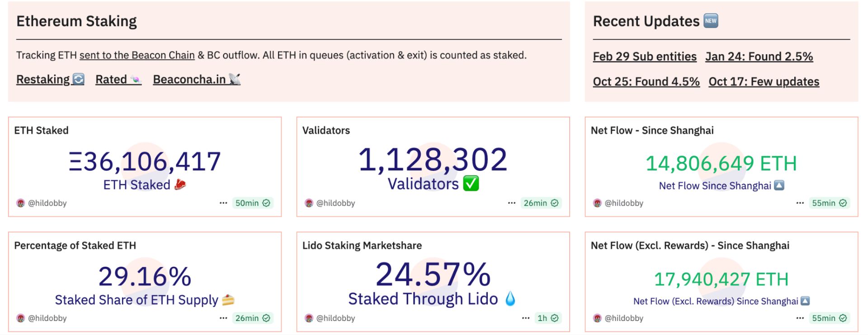Click hildobby avatar on Validators card
This screenshot has height=335, width=868.
[x=309, y=203]
